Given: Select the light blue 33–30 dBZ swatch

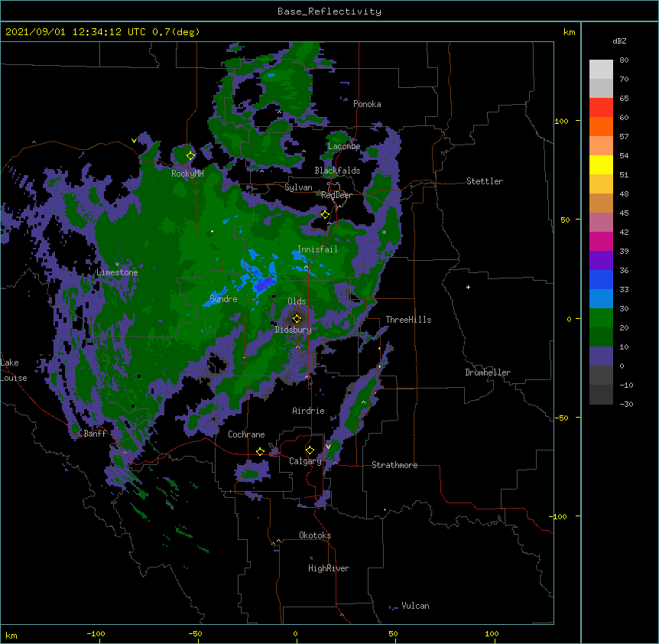Looking at the screenshot, I should coord(601,299).
